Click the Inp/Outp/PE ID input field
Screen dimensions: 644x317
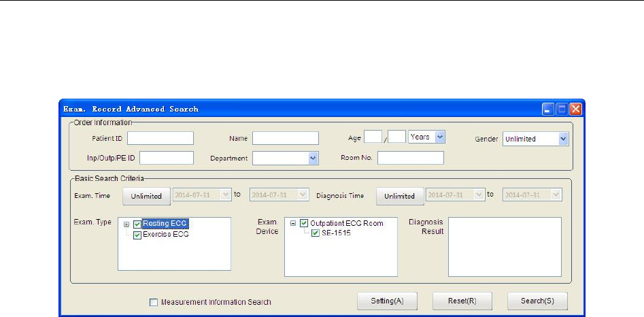point(167,158)
